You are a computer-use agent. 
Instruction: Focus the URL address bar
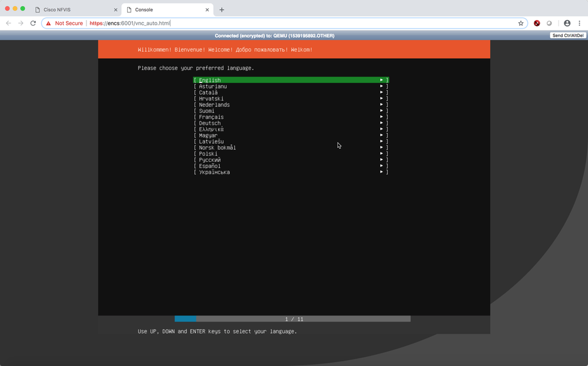tap(284, 24)
